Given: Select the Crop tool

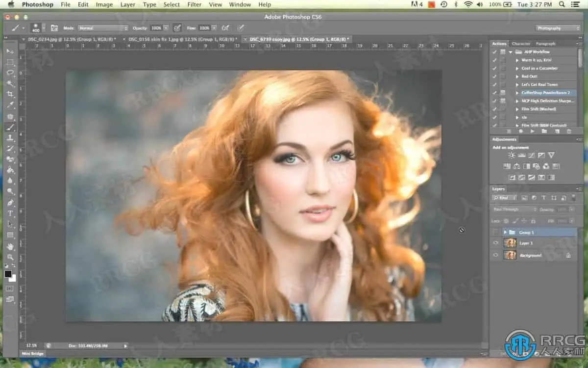Looking at the screenshot, I should (10, 94).
